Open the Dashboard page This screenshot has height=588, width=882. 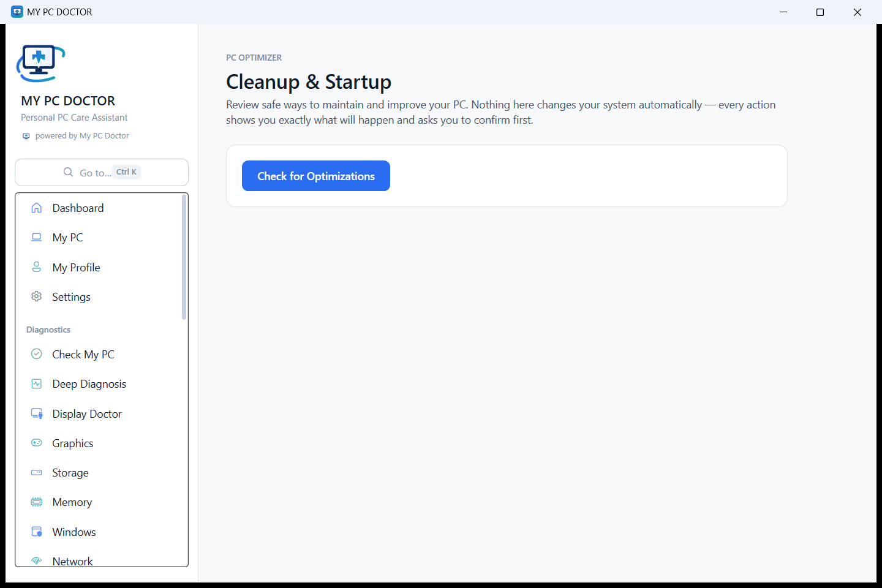coord(99,208)
